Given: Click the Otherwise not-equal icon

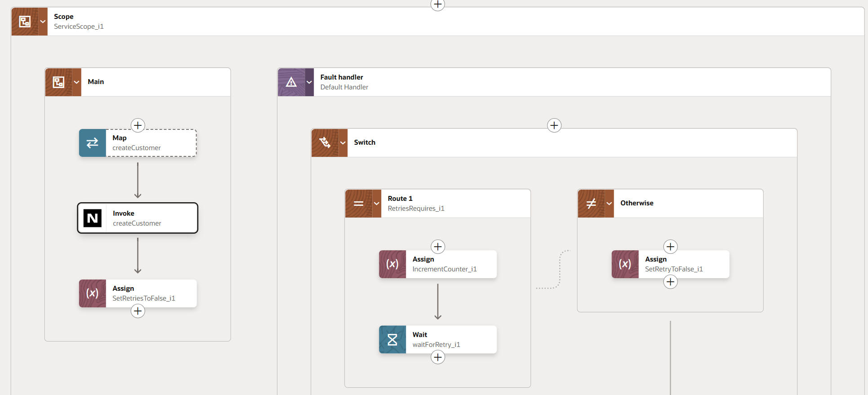Looking at the screenshot, I should click(591, 203).
